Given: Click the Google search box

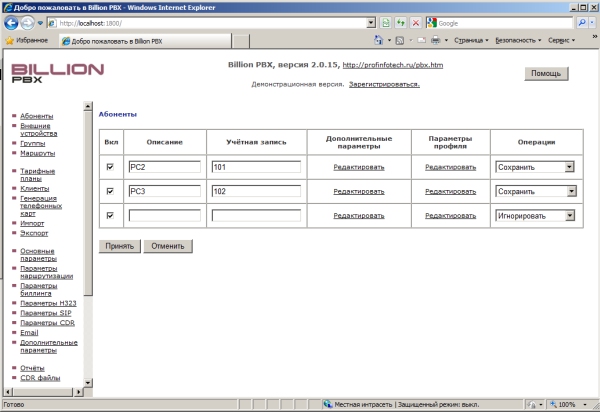Looking at the screenshot, I should tap(504, 23).
